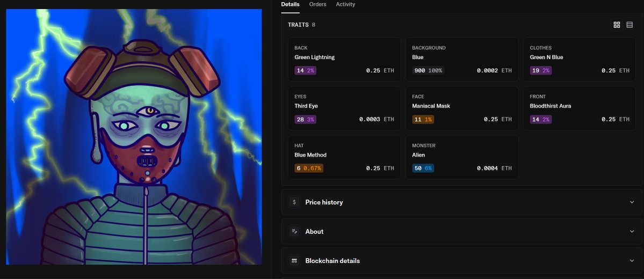Click the '0.0004 ETH' price
This screenshot has width=644, height=279.
(494, 168)
